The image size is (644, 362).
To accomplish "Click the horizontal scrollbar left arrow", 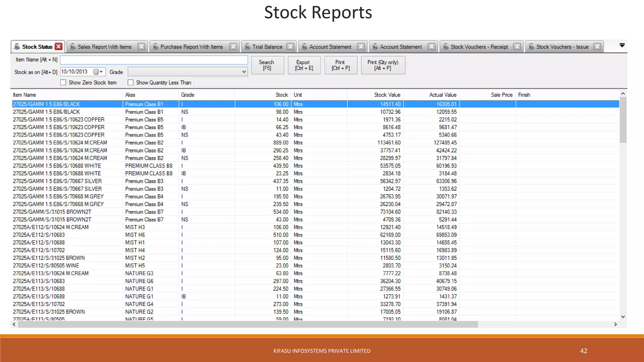I will pos(14,324).
